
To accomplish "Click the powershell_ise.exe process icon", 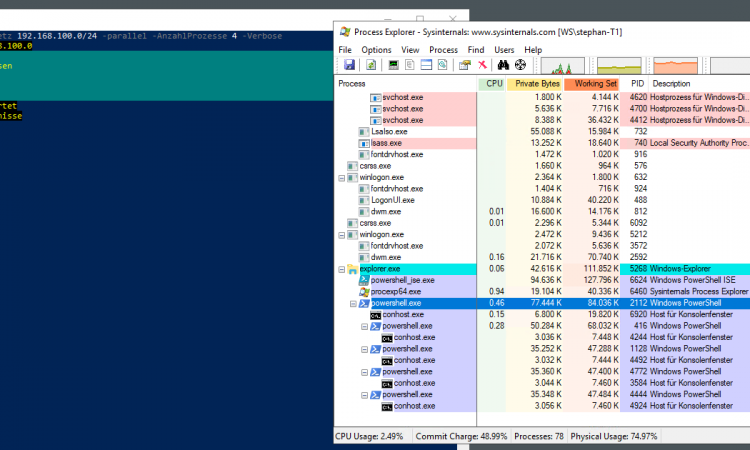I will pyautogui.click(x=364, y=280).
